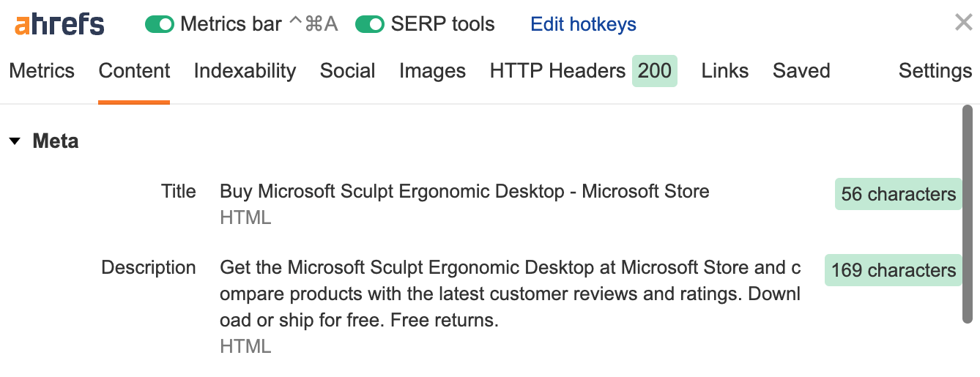The image size is (980, 377).
Task: View the Links tab
Action: pyautogui.click(x=724, y=71)
